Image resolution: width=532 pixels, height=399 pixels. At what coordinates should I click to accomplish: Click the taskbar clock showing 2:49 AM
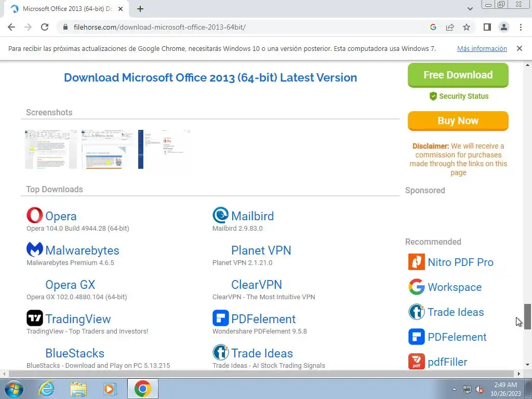pyautogui.click(x=506, y=389)
